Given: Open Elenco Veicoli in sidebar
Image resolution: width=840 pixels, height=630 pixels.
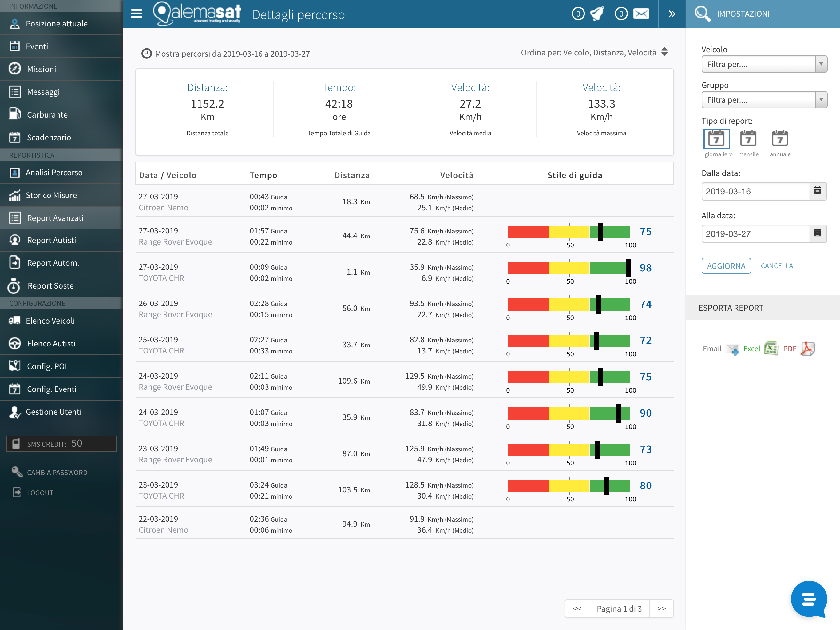Looking at the screenshot, I should (61, 320).
